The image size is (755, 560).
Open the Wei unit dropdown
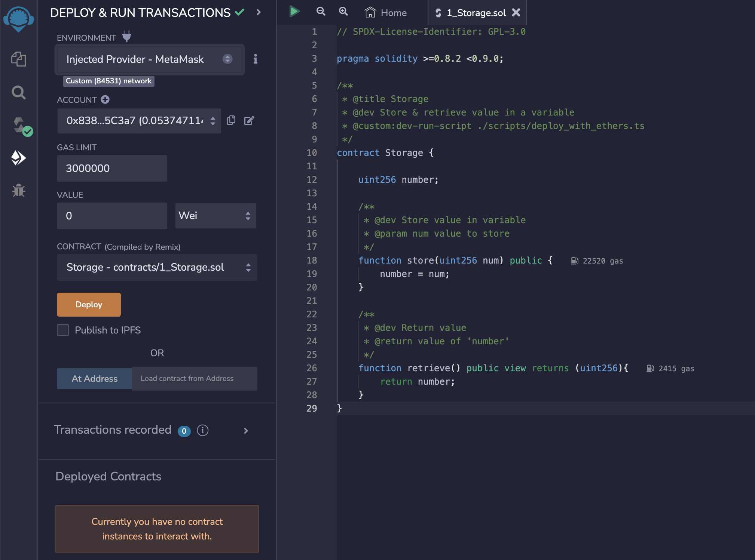(x=216, y=216)
